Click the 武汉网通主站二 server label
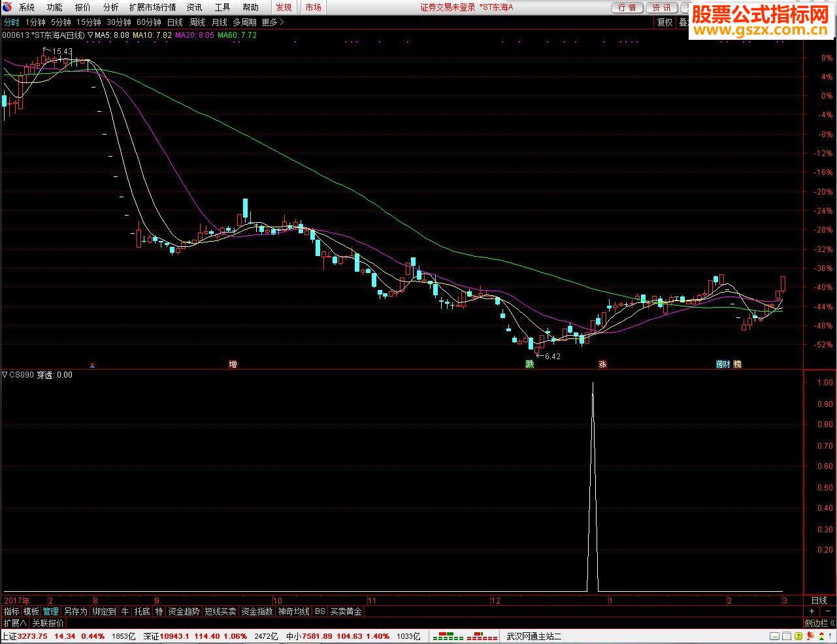The height and width of the screenshot is (644, 837). 534,636
